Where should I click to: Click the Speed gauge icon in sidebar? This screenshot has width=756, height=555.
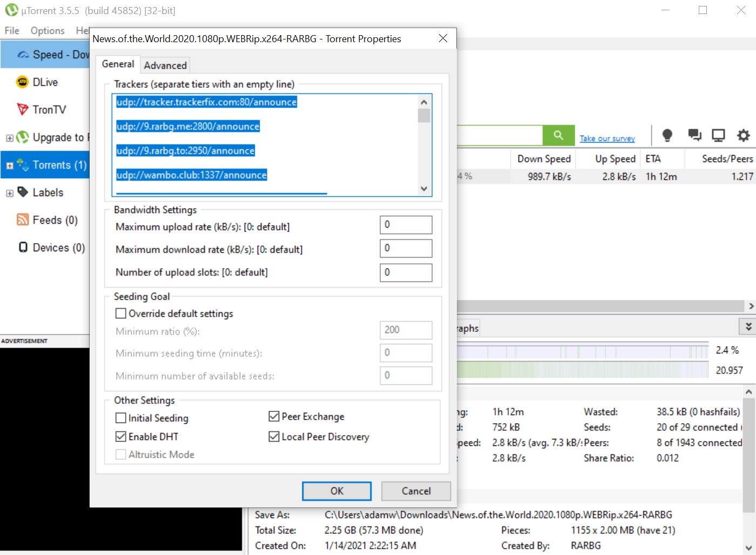[23, 55]
